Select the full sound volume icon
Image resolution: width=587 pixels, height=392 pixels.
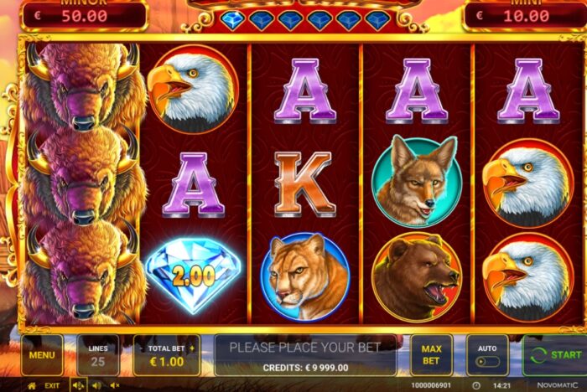click(x=79, y=385)
